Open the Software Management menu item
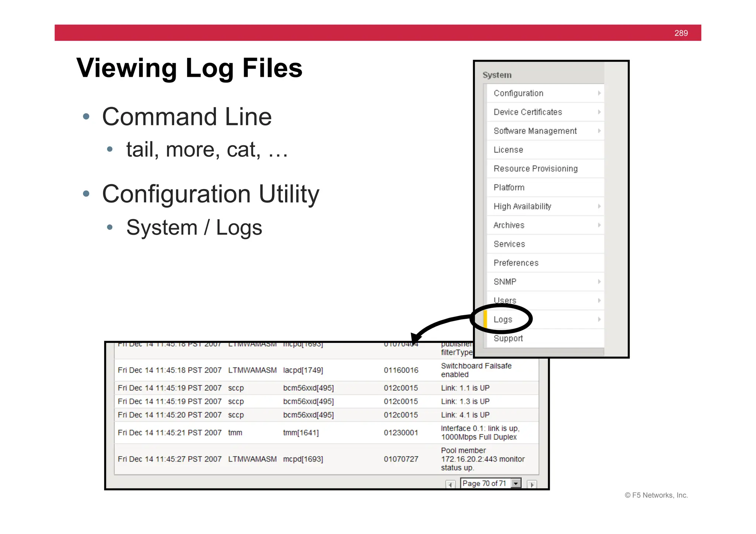Image resolution: width=756 pixels, height=534 pixels. point(545,131)
